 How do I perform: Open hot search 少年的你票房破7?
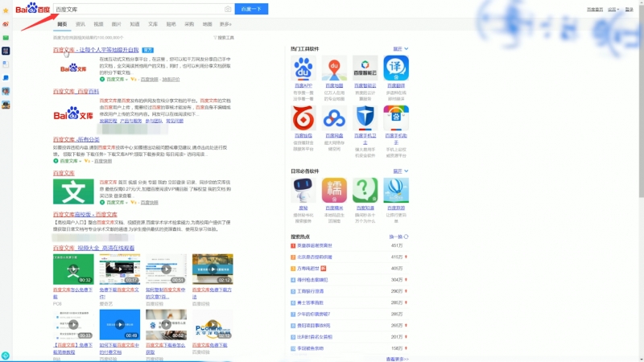pyautogui.click(x=314, y=315)
